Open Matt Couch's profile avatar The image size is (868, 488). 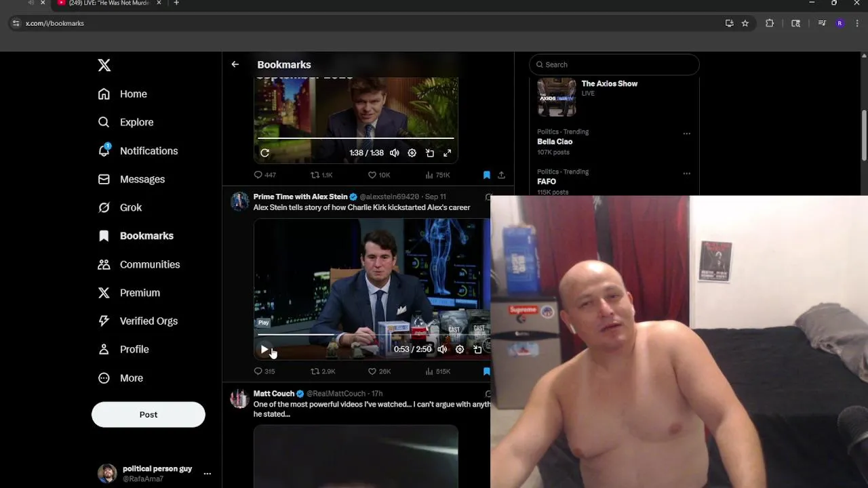239,399
